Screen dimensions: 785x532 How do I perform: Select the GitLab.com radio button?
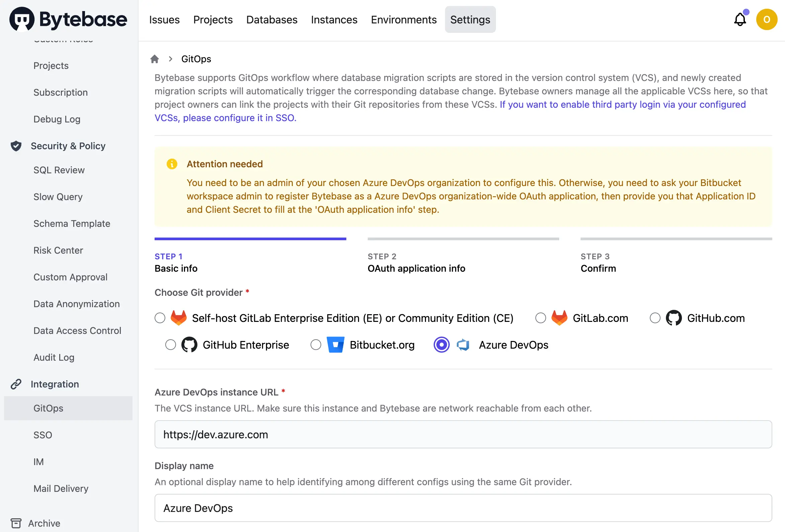pyautogui.click(x=540, y=318)
